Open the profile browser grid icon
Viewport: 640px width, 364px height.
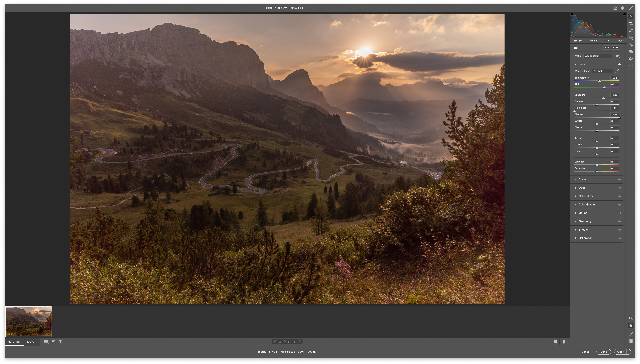618,56
